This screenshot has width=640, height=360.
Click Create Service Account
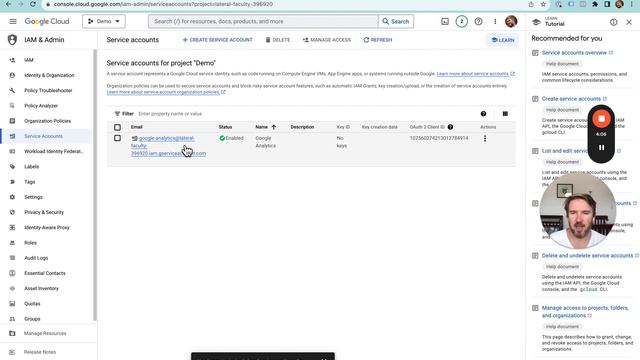point(217,40)
